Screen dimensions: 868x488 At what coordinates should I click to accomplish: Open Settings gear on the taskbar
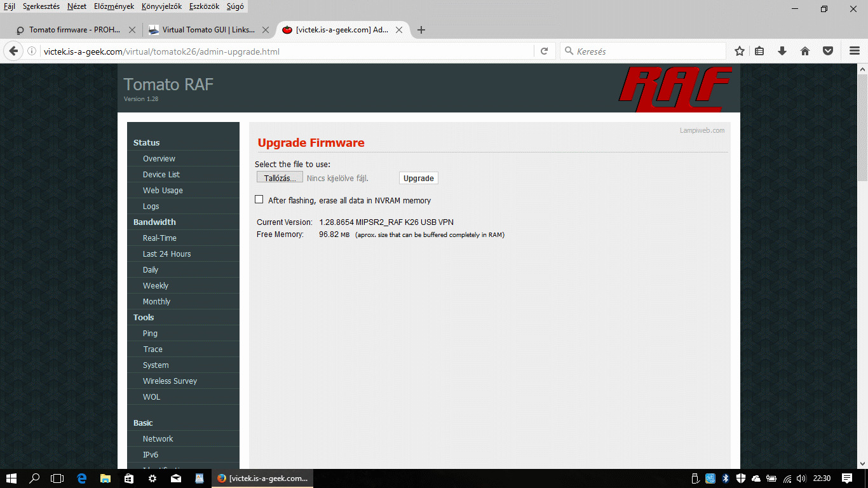coord(153,478)
